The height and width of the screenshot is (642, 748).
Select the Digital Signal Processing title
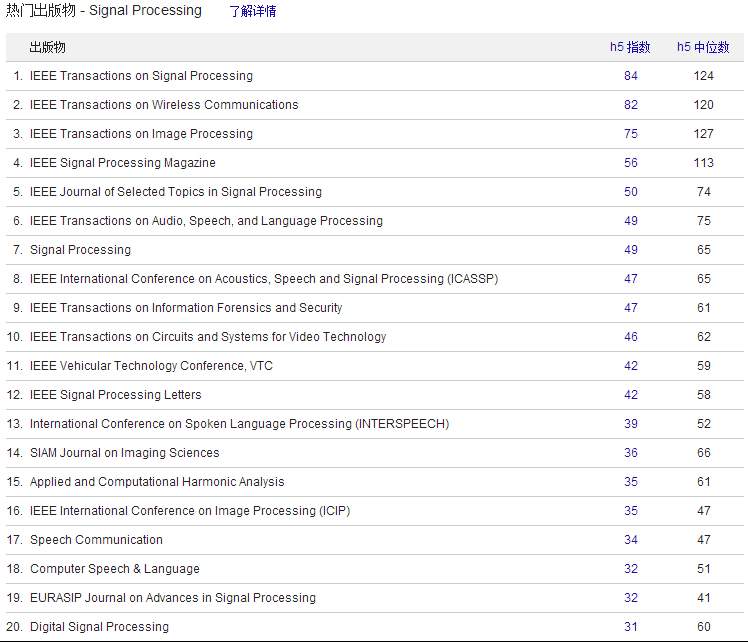[x=99, y=627]
